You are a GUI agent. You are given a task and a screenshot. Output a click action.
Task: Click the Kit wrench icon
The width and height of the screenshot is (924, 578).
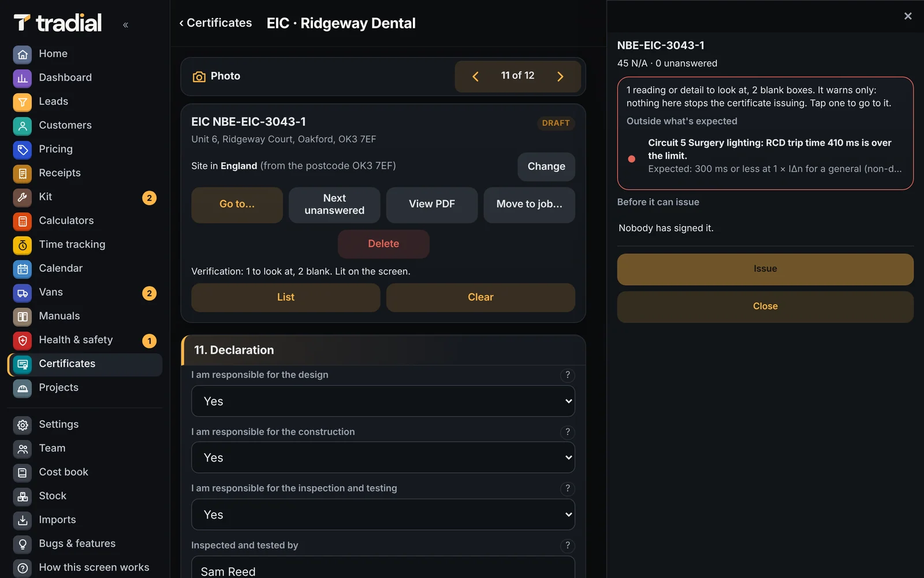23,197
